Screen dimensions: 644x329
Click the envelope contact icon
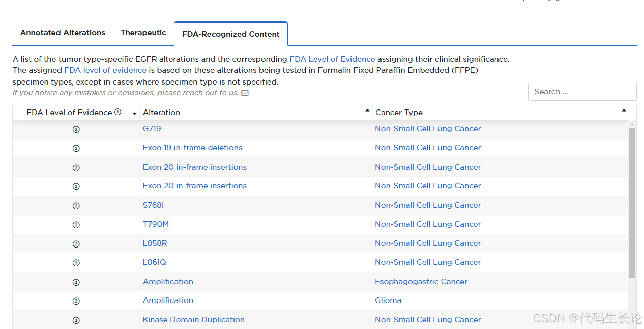pos(245,93)
